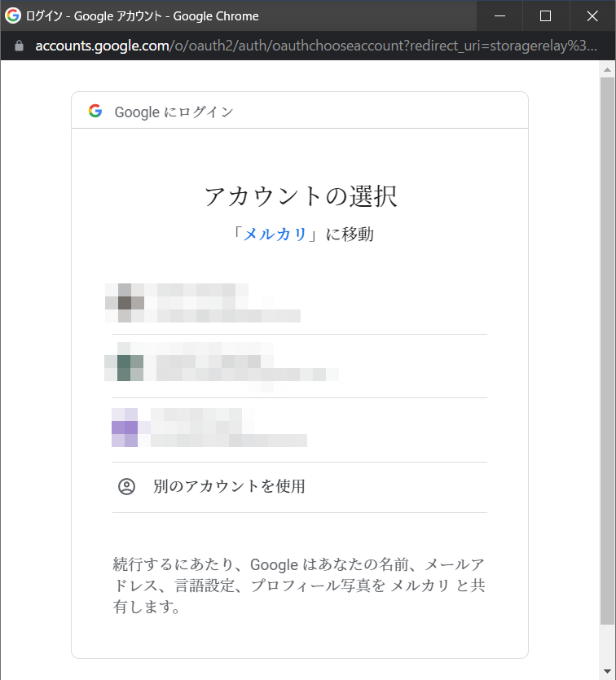The height and width of the screenshot is (680, 616).
Task: Open the メルカリ link
Action: 275,235
